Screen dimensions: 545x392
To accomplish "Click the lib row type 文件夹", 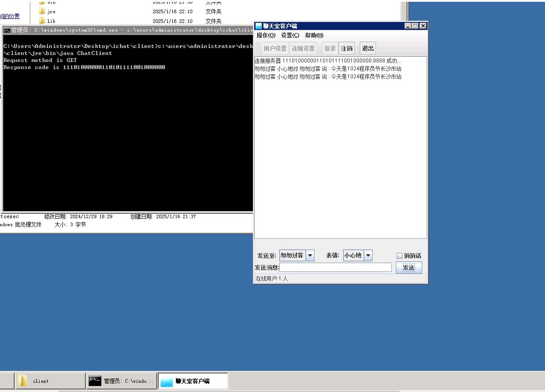I will click(x=213, y=21).
